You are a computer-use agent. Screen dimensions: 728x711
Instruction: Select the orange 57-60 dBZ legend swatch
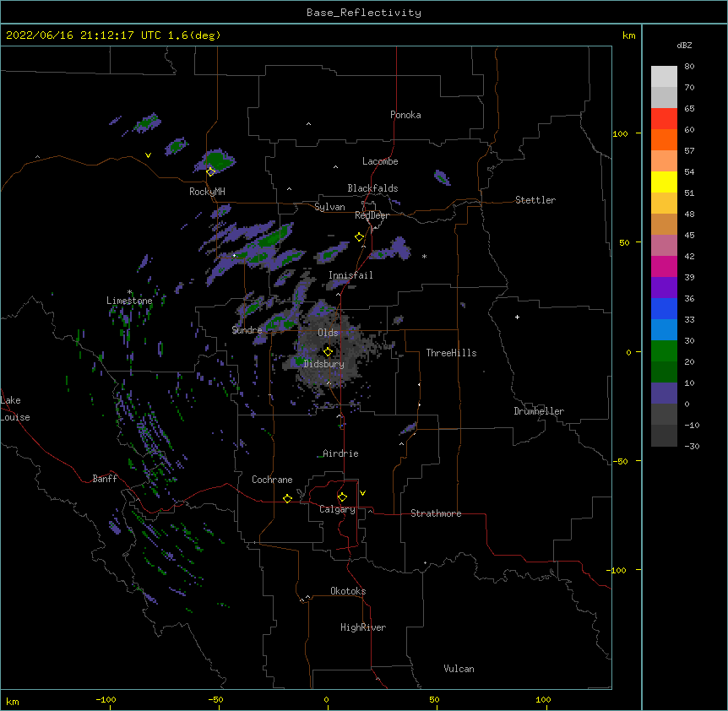(664, 139)
